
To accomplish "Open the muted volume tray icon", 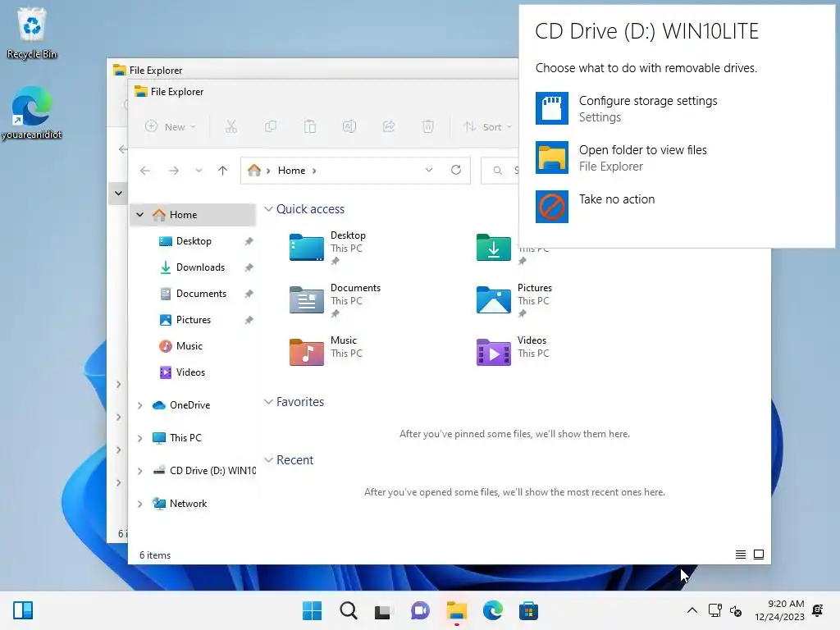I will click(736, 610).
